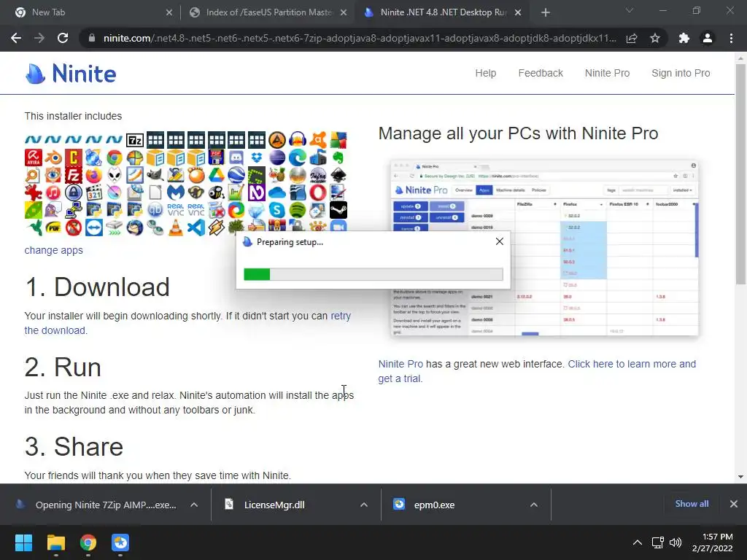The image size is (747, 560).
Task: Open Windows Start menu
Action: click(23, 542)
